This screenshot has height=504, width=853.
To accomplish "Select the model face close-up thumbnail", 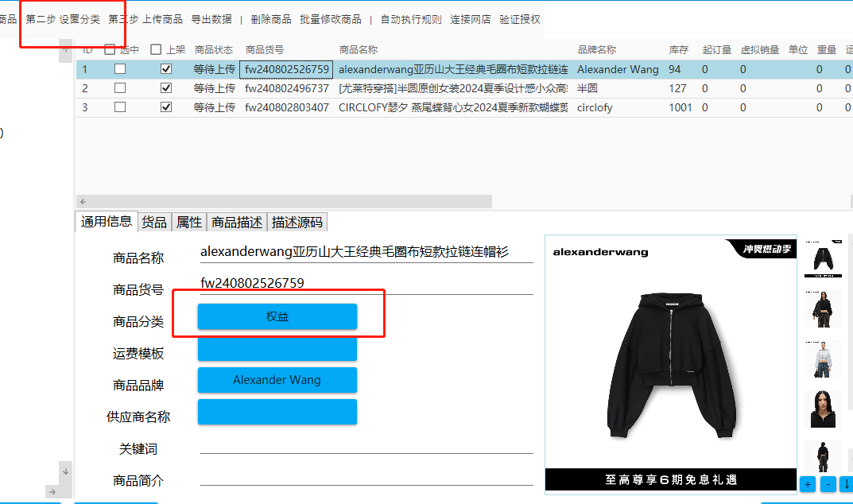I will coord(823,409).
